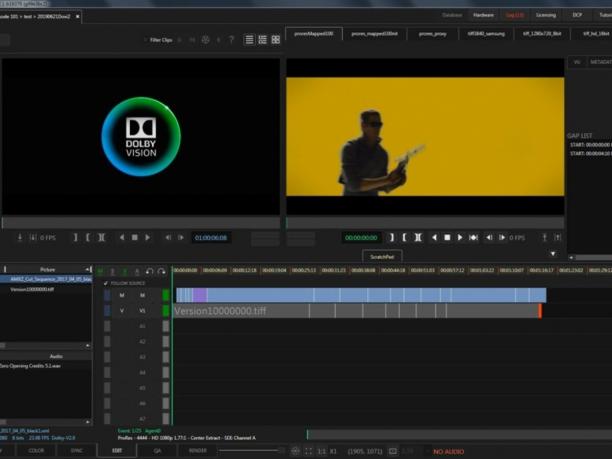Image resolution: width=612 pixels, height=459 pixels.
Task: Toggle the left patch box on A3 track
Action: [107, 357]
